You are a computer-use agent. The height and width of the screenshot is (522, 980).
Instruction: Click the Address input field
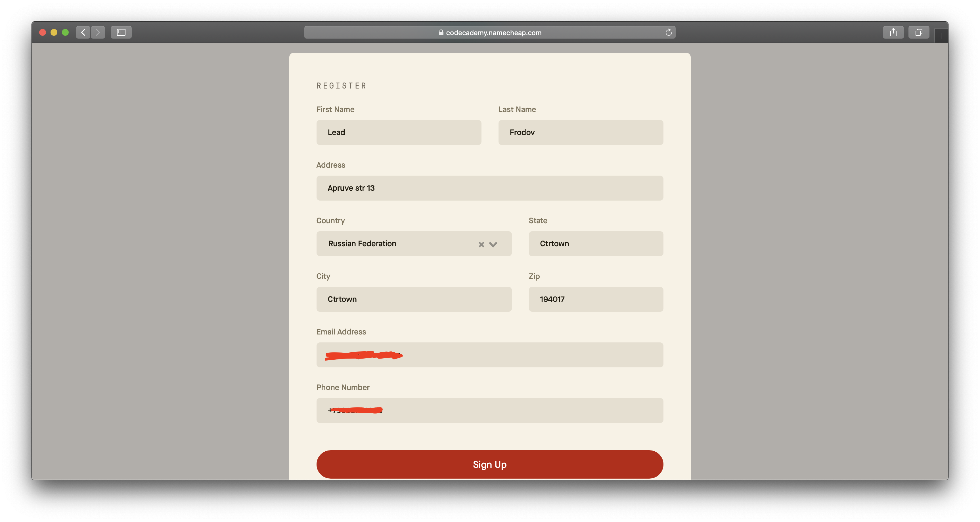click(489, 188)
